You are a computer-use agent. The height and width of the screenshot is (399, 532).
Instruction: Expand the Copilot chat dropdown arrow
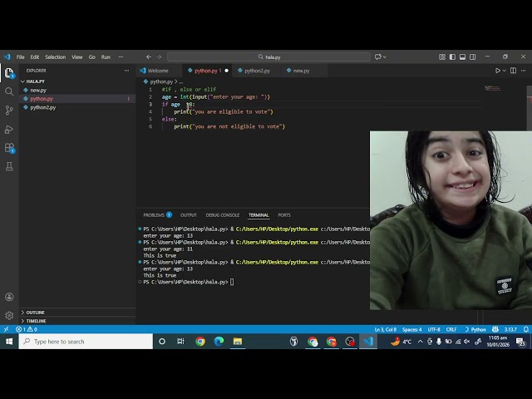click(x=385, y=57)
